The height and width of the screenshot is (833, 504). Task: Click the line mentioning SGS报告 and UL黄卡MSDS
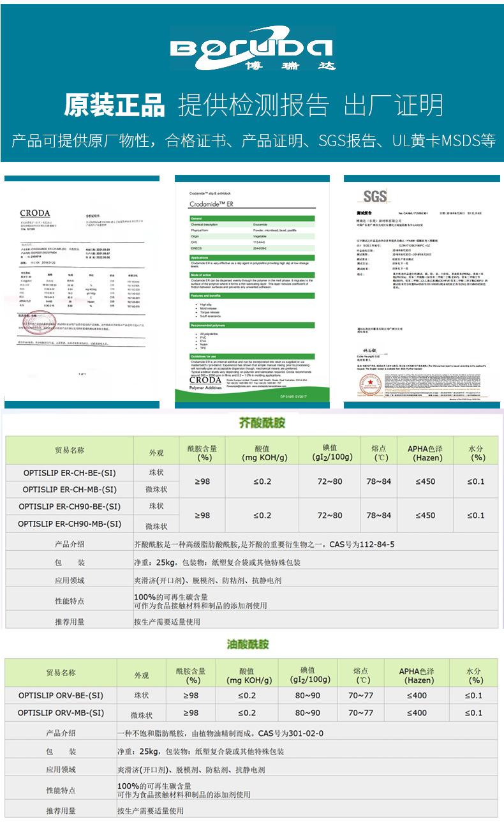[x=253, y=141]
